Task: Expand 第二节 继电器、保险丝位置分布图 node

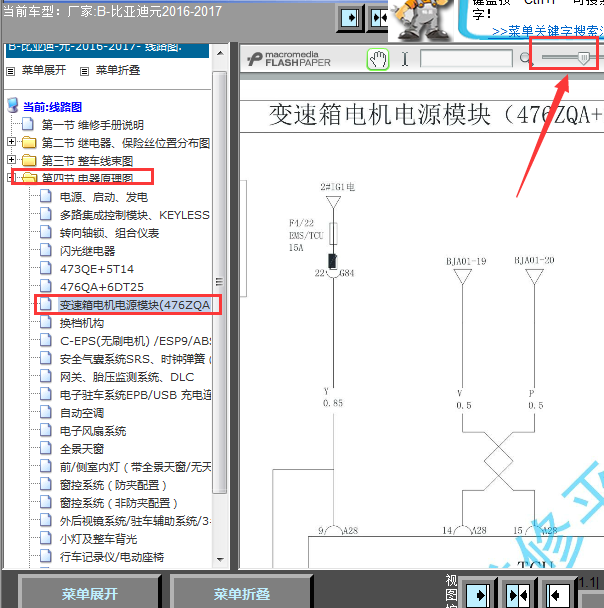Action: tap(11, 142)
